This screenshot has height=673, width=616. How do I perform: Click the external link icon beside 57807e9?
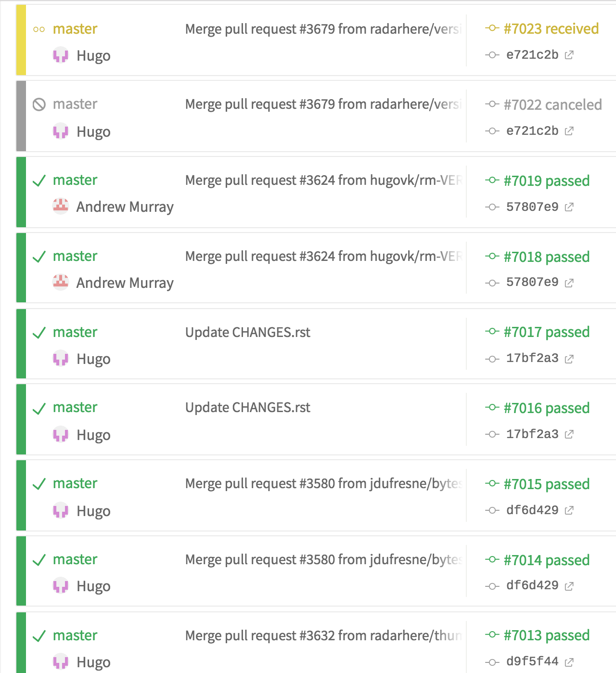point(569,207)
